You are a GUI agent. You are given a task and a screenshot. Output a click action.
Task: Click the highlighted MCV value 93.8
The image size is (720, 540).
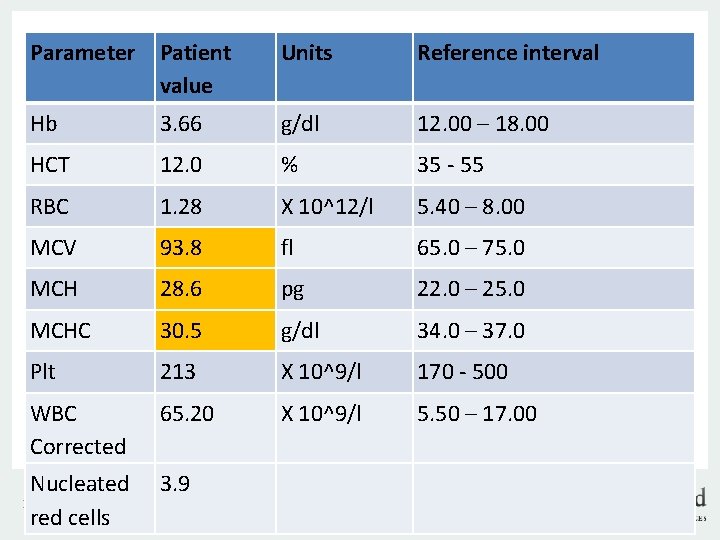(x=181, y=248)
